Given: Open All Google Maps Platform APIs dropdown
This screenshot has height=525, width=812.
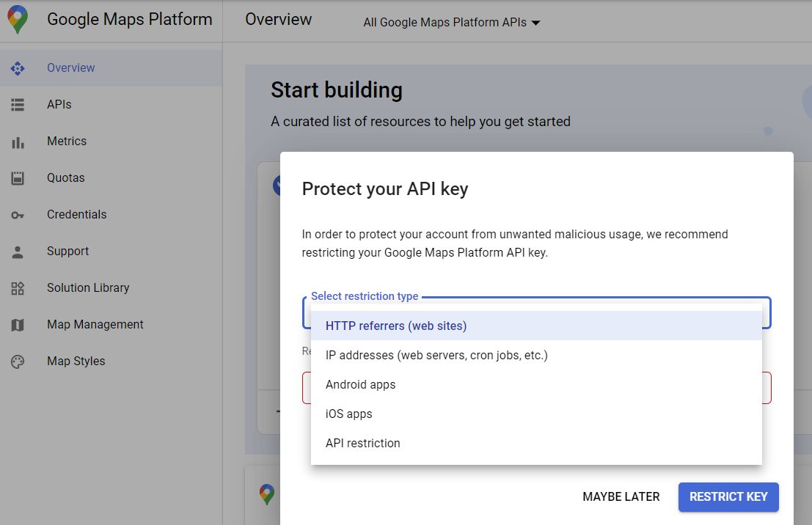Looking at the screenshot, I should [x=452, y=22].
